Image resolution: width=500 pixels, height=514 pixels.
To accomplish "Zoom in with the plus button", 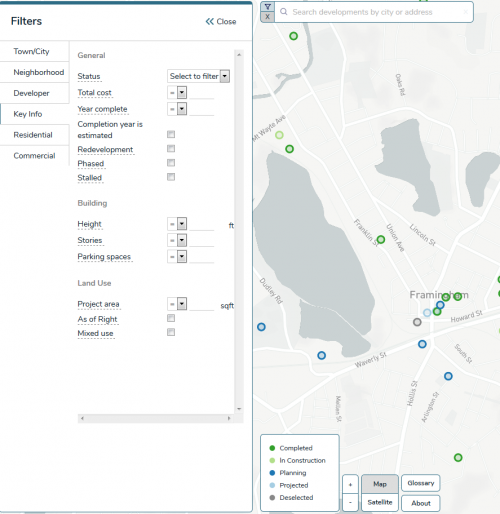I will pos(350,484).
